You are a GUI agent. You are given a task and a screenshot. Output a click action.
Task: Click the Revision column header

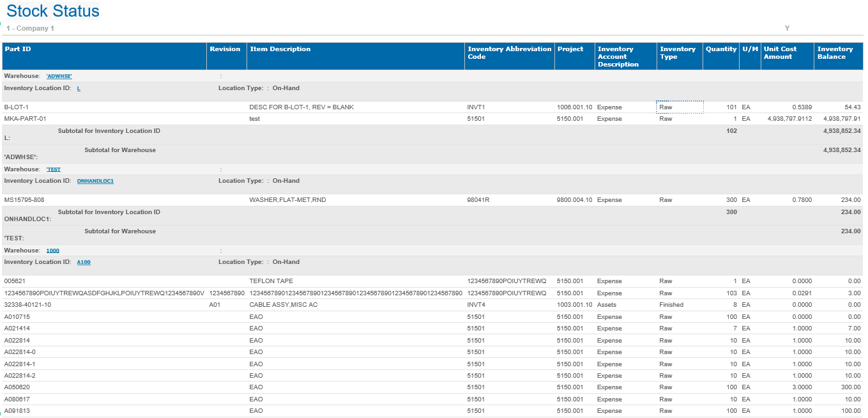pyautogui.click(x=225, y=49)
